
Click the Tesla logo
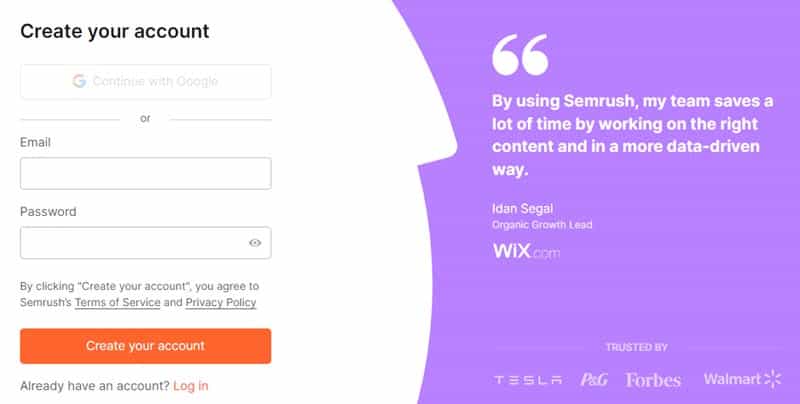point(529,380)
